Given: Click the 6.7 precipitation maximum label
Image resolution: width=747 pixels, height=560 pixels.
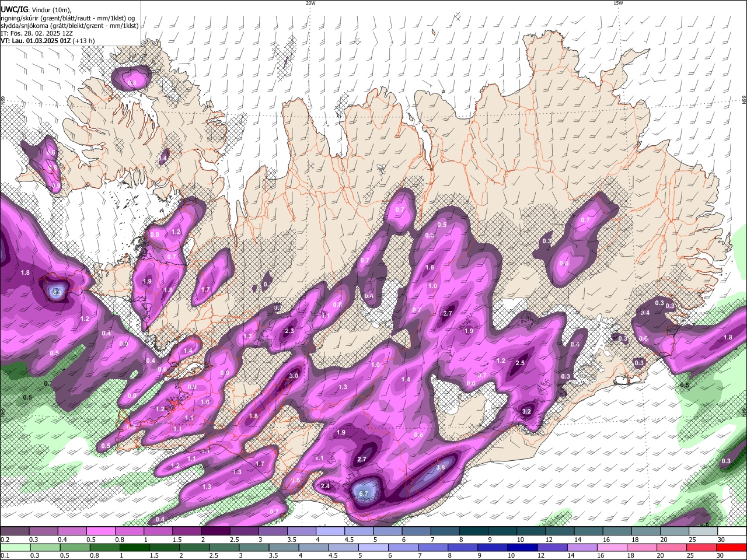Looking at the screenshot, I should [x=364, y=494].
